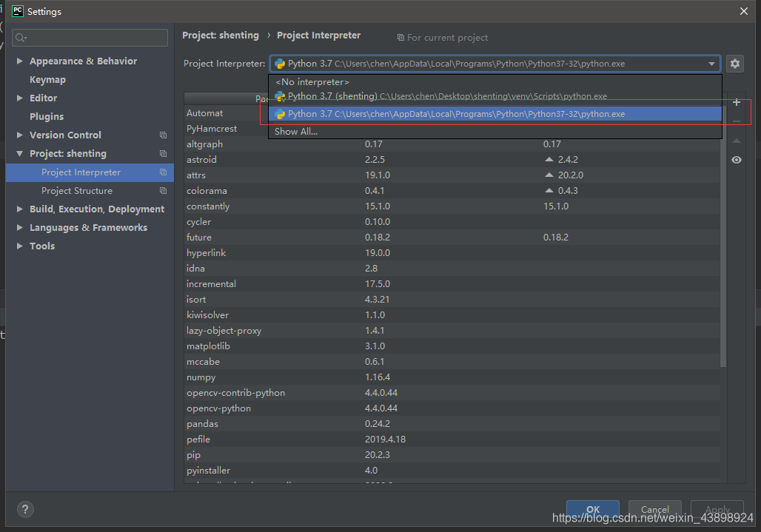Select the pip package row
Viewport: 761px width, 532px height.
452,454
